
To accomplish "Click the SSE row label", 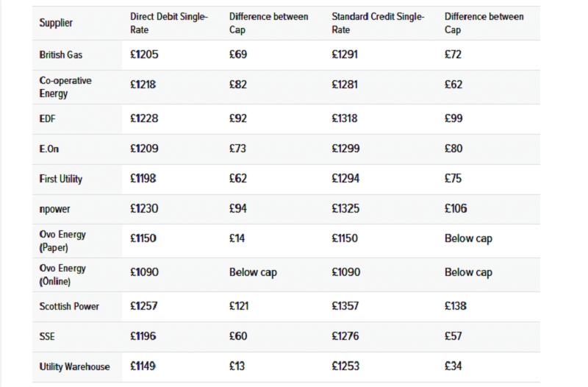I will 48,336.
